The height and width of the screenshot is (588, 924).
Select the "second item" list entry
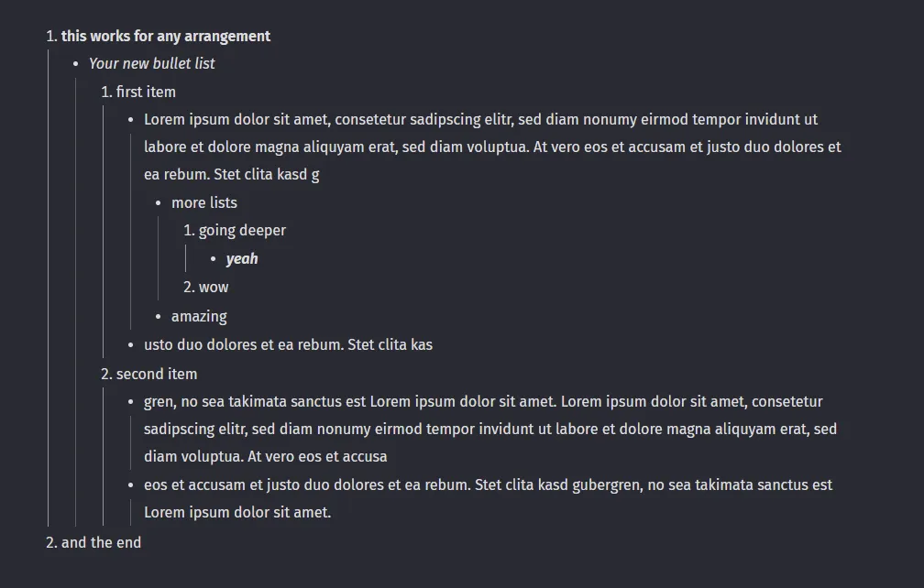(156, 374)
